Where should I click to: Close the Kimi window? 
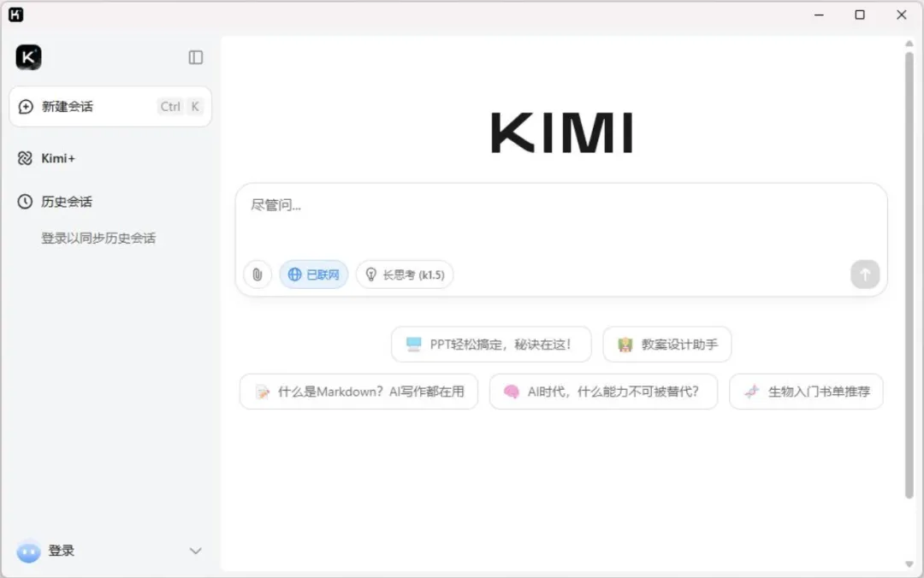pyautogui.click(x=902, y=15)
